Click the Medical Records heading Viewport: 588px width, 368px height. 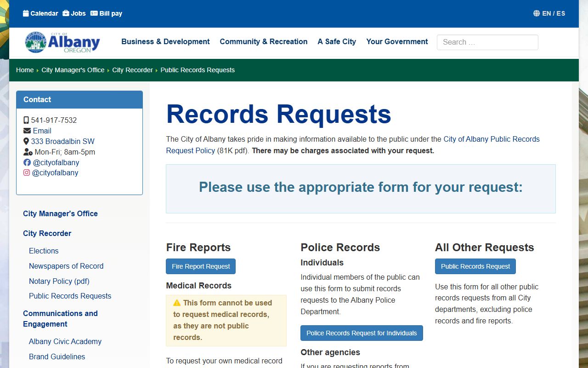click(x=198, y=286)
